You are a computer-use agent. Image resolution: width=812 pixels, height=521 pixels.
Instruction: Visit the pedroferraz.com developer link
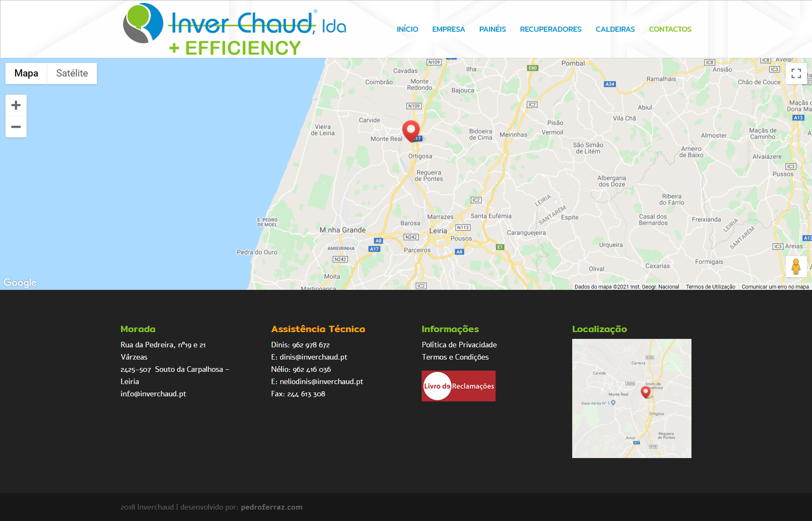[x=272, y=507]
